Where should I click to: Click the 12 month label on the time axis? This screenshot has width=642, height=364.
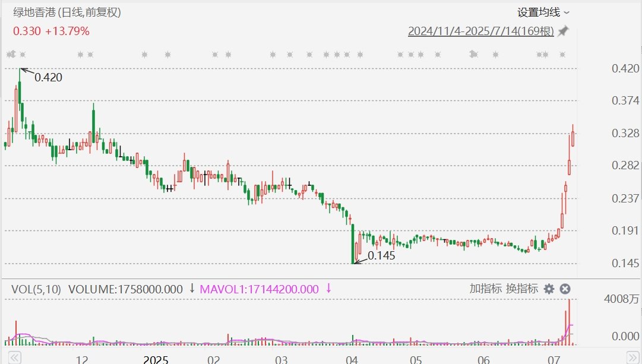82,360
